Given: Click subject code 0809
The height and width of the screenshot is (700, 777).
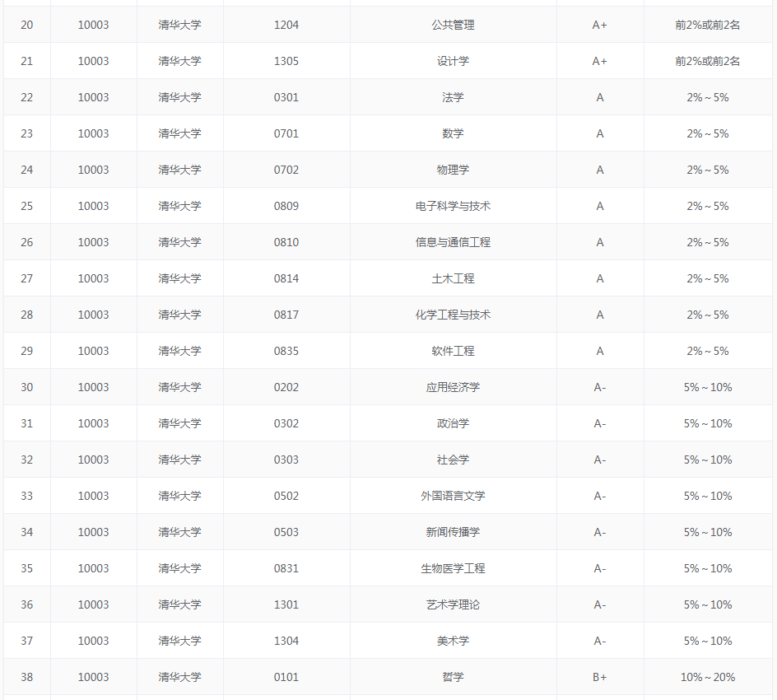Looking at the screenshot, I should click(286, 206).
